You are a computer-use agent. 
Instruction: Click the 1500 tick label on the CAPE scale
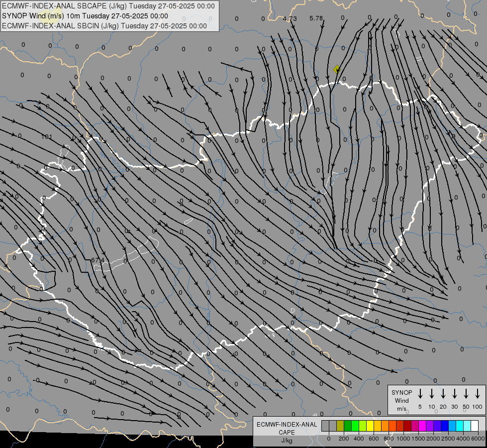click(x=418, y=439)
